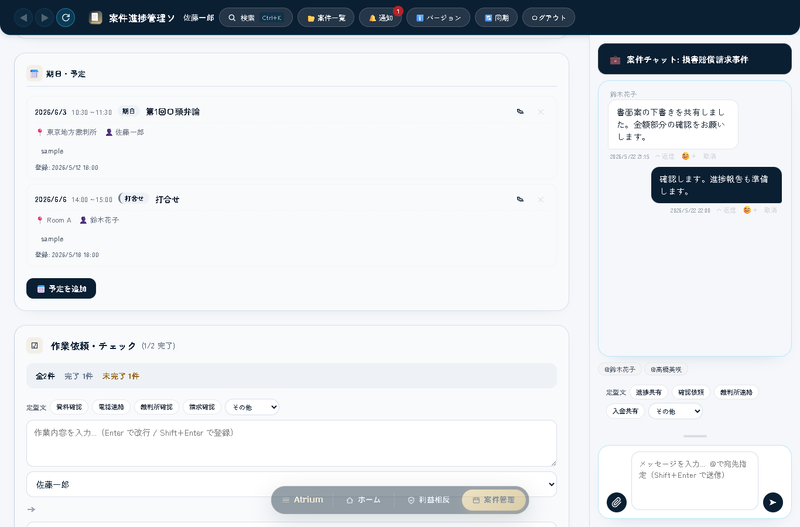Image resolution: width=800 pixels, height=527 pixels.
Task: Click the back navigation arrow icon
Action: tap(23, 18)
